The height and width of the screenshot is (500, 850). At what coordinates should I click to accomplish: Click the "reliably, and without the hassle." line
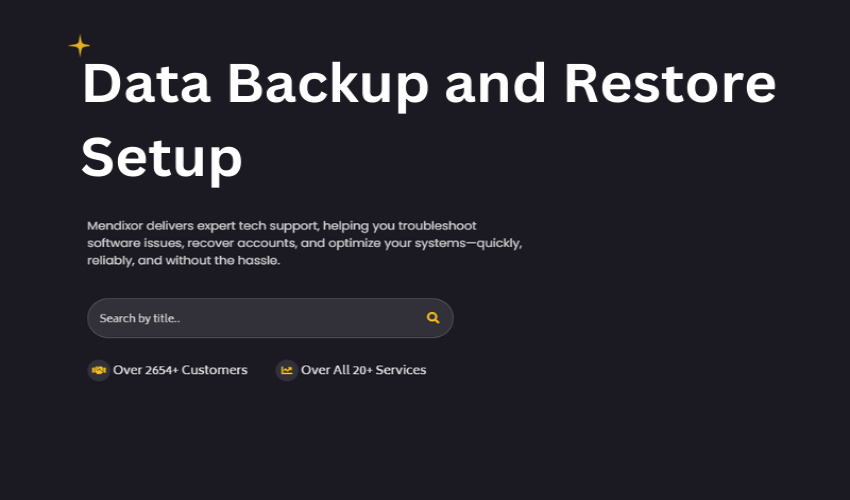coord(184,260)
